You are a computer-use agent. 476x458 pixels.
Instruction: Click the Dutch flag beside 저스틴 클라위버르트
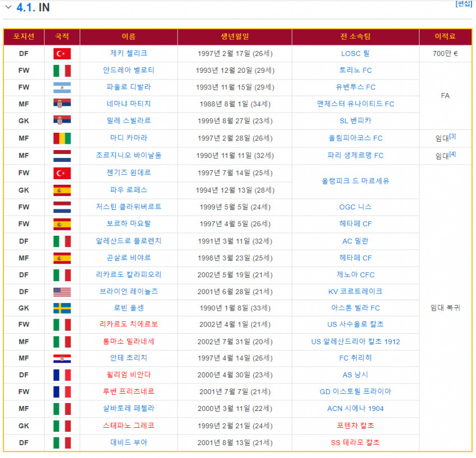pyautogui.click(x=62, y=207)
